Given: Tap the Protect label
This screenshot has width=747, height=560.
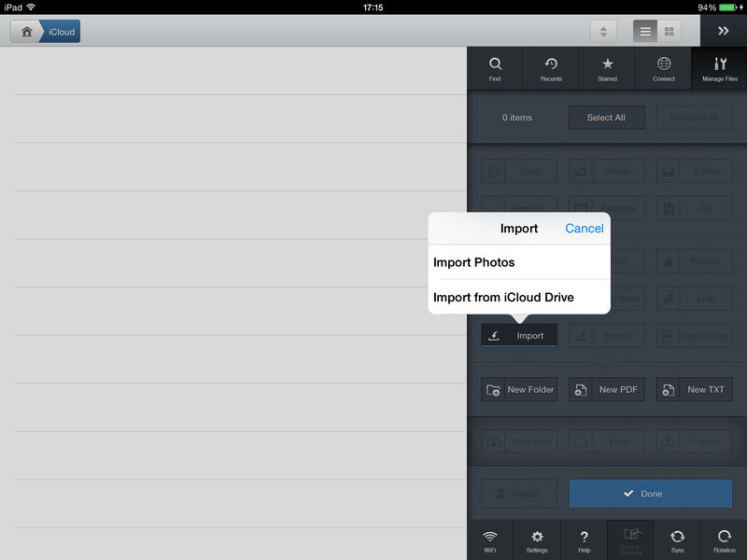Looking at the screenshot, I should coord(706,261).
